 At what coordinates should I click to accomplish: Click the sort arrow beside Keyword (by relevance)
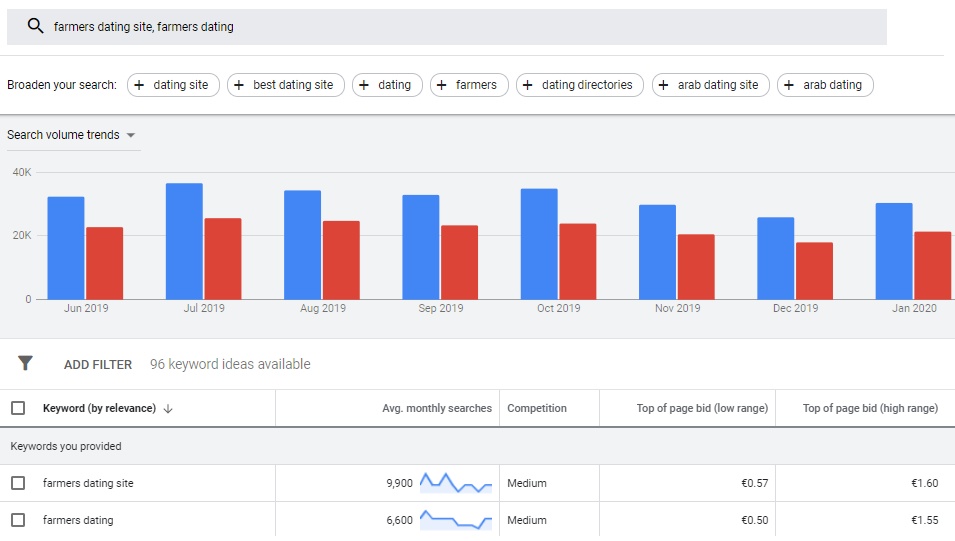pyautogui.click(x=168, y=408)
